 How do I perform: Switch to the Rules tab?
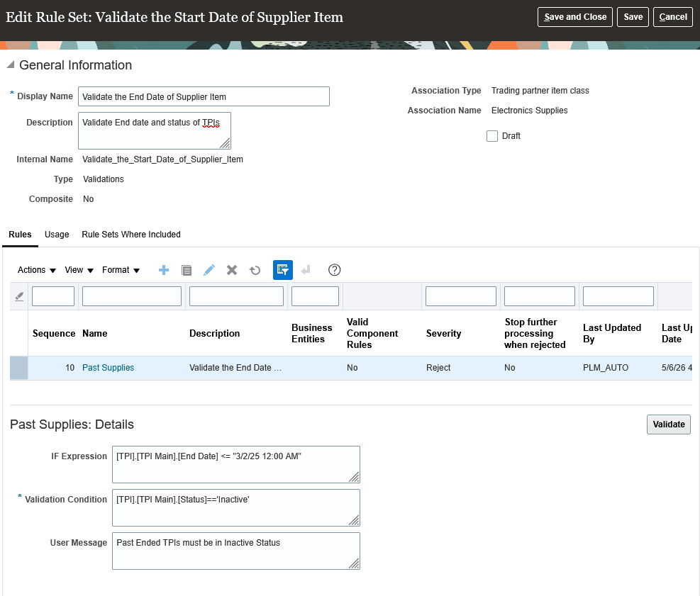(x=20, y=234)
